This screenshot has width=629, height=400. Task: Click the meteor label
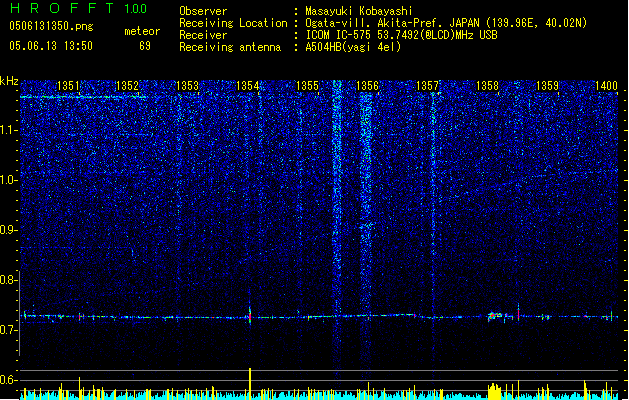(142, 31)
